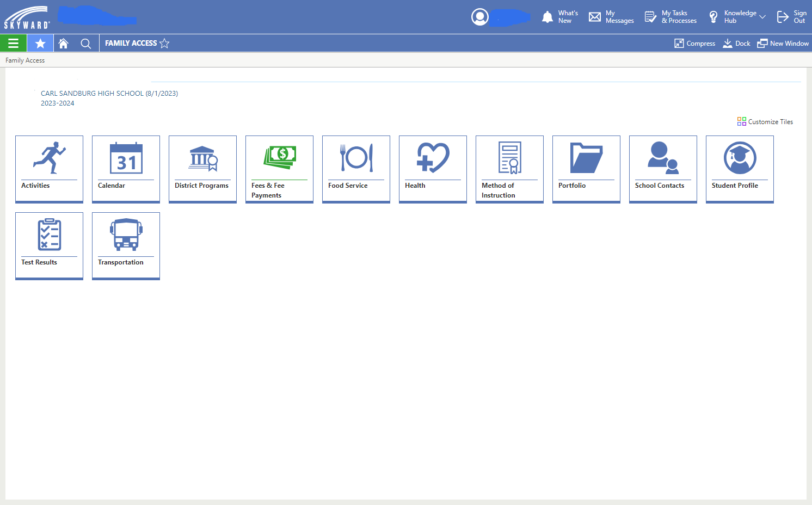812x505 pixels.
Task: Open Method of Instruction tile
Action: coord(509,169)
